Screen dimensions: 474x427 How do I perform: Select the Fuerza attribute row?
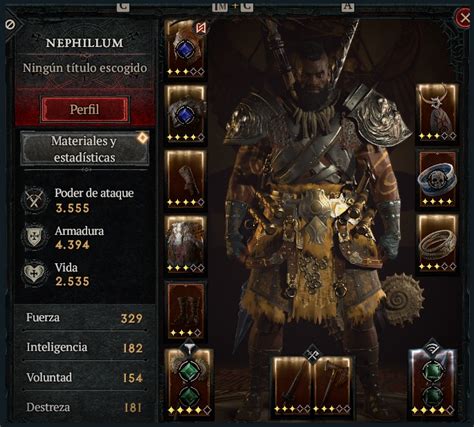pyautogui.click(x=85, y=318)
